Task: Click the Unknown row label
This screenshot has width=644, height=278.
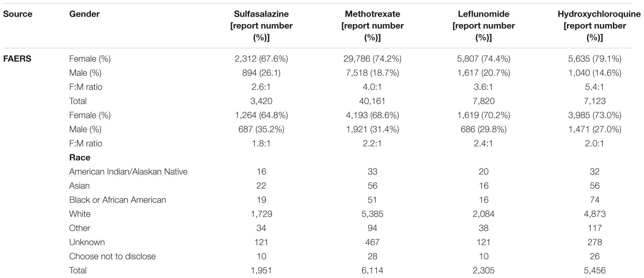Action: point(87,242)
